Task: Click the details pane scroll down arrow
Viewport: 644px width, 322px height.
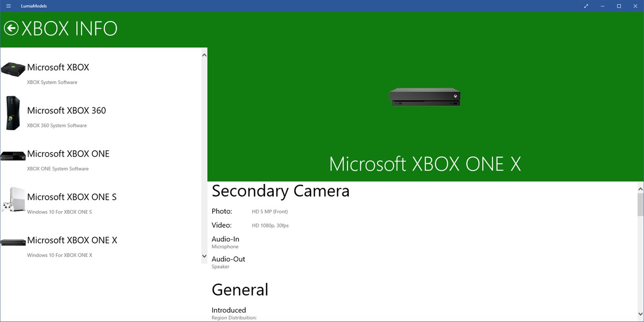Action: tap(640, 314)
